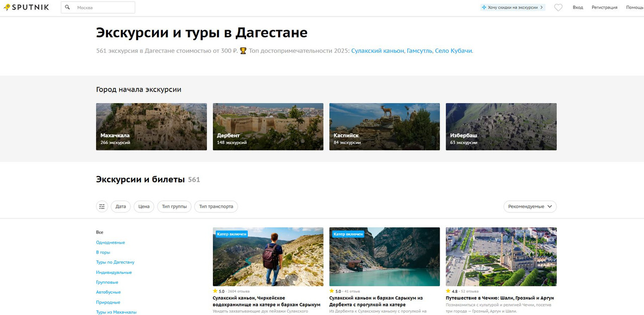Open the Тип транспорта filter
This screenshot has width=644, height=315.
click(x=216, y=206)
